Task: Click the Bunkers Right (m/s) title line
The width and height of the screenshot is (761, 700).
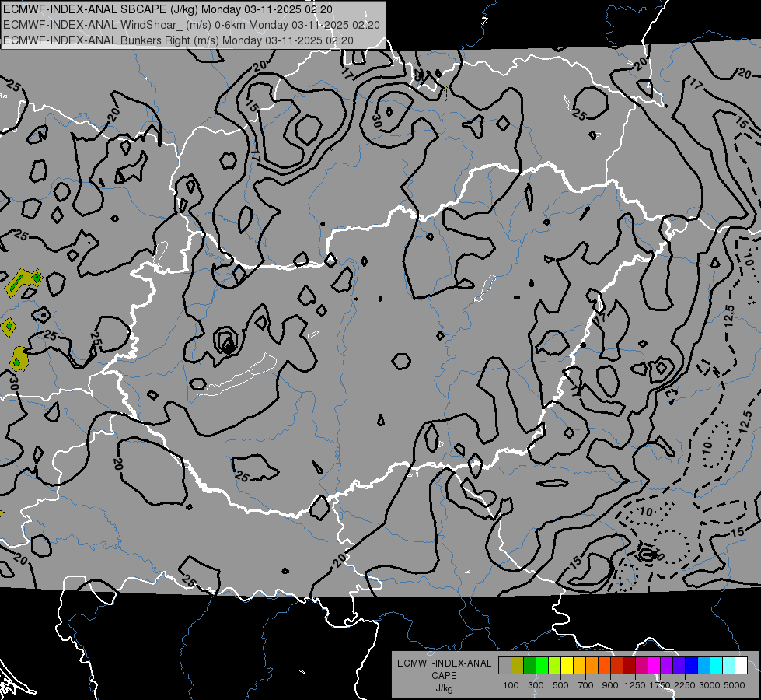Action: [178, 40]
